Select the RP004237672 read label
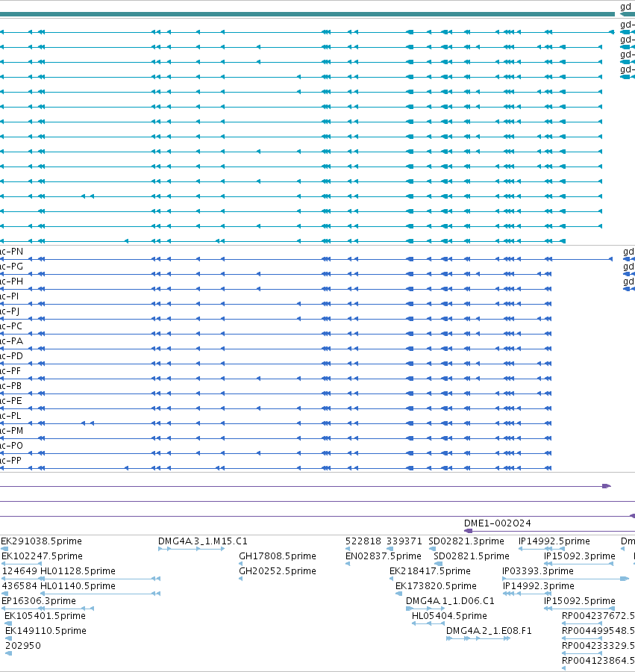Screen dimensions: 635x672 [598, 616]
